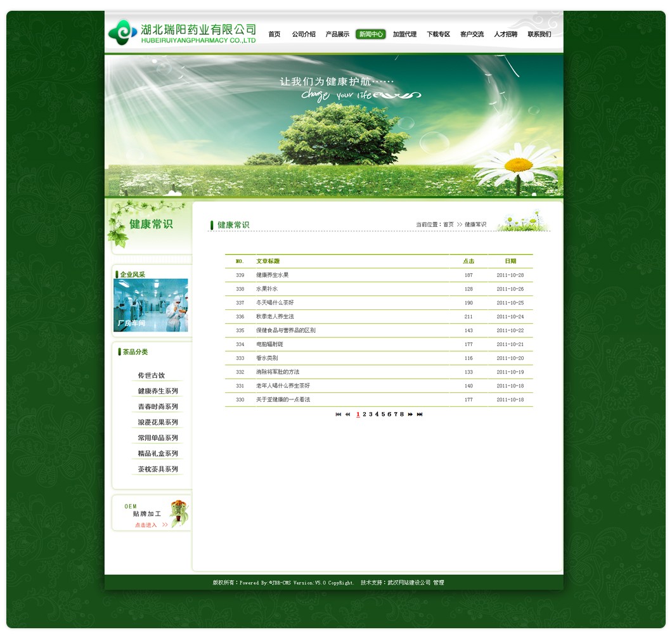The image size is (672, 639).
Task: Open article 秋季老人养生法
Action: 275,317
